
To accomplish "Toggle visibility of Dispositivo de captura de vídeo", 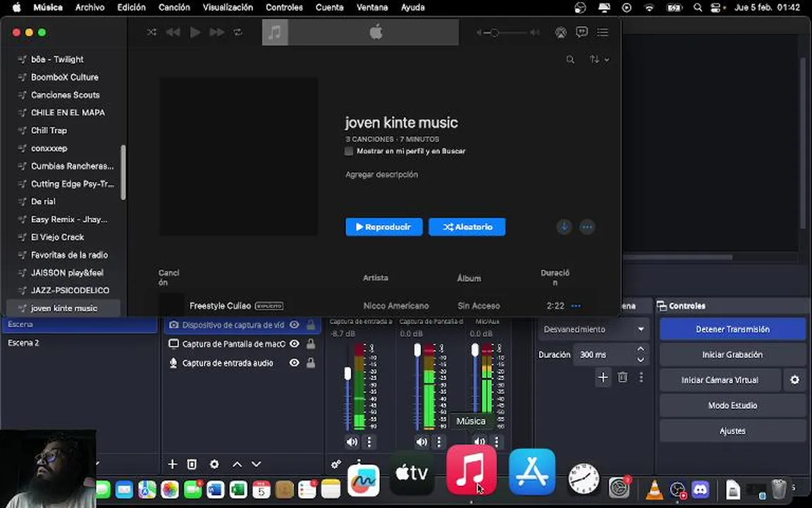I will (294, 325).
